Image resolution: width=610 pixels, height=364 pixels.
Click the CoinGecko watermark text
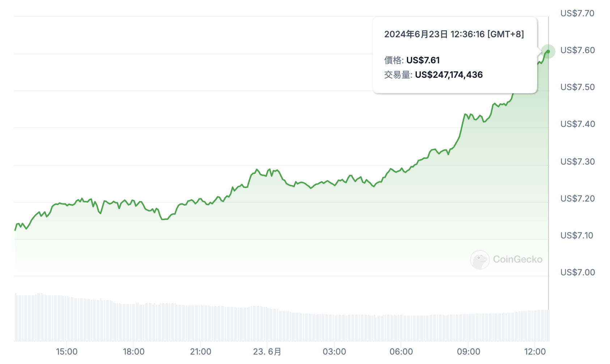coord(517,259)
